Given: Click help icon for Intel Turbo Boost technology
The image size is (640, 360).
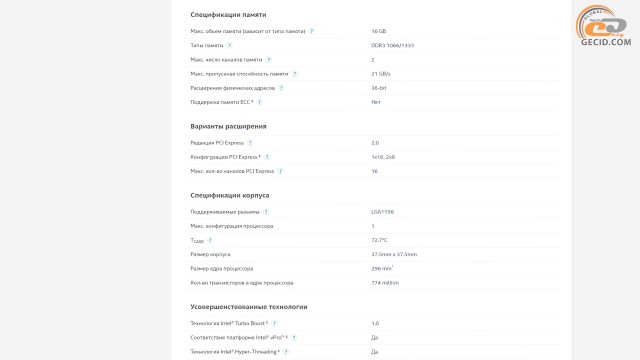Looking at the screenshot, I should click(x=274, y=323).
